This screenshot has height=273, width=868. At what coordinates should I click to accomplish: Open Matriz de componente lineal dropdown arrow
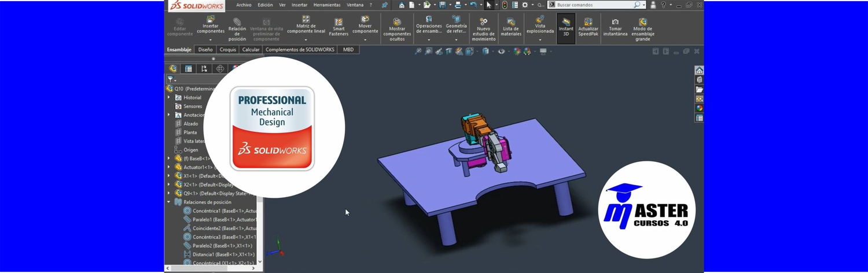306,40
